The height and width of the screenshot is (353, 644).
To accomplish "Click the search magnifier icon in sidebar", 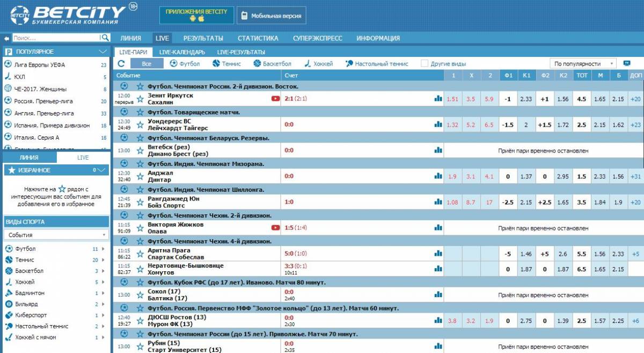I will 105,38.
